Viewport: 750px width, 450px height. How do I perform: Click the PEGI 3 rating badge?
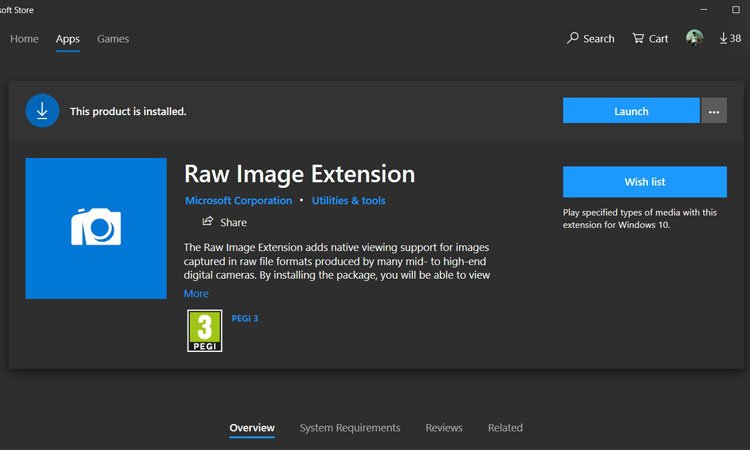tap(204, 331)
